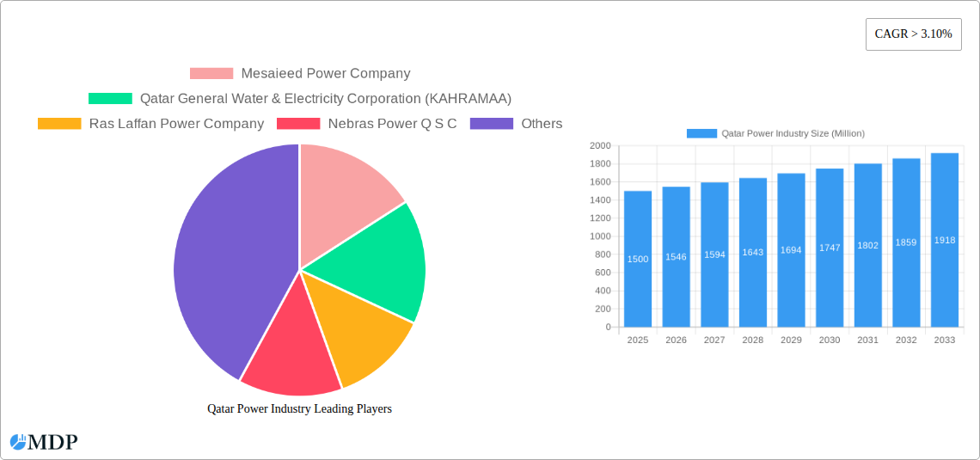
Task: Click the green KAHRAMAA legend swatch
Action: pos(110,99)
